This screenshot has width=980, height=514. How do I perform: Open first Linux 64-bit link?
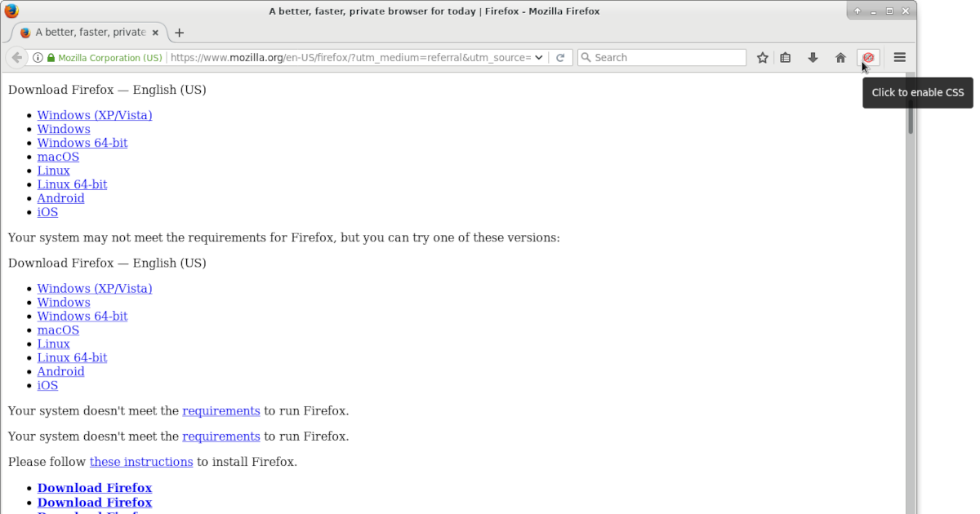(x=72, y=184)
